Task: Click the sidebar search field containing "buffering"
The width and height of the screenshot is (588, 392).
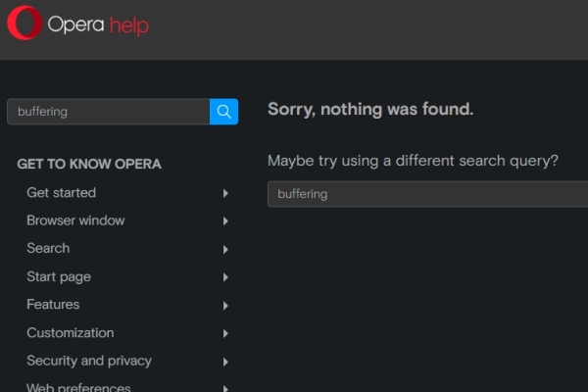Action: [x=108, y=112]
